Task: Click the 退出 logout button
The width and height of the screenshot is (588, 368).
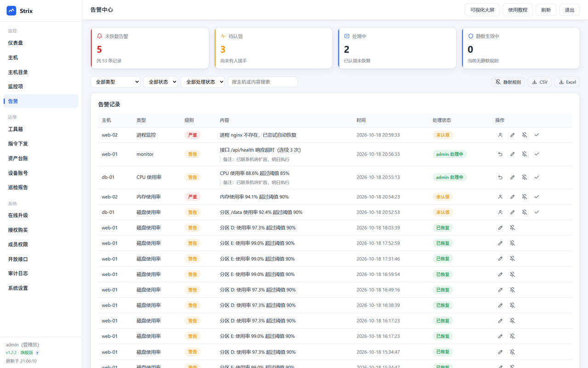Action: click(570, 10)
